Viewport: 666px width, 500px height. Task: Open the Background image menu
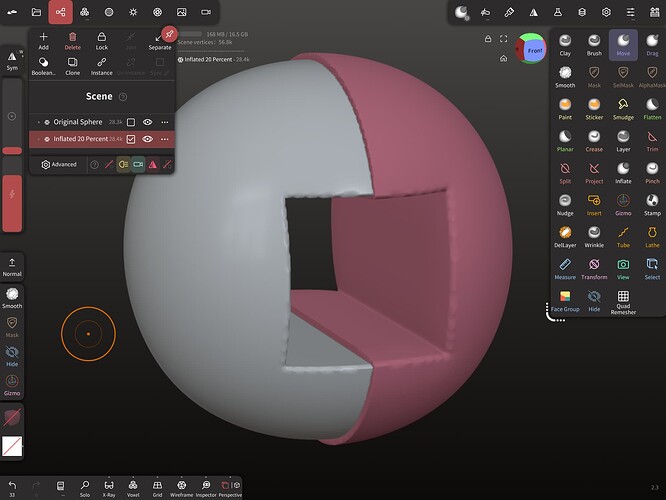click(x=181, y=12)
